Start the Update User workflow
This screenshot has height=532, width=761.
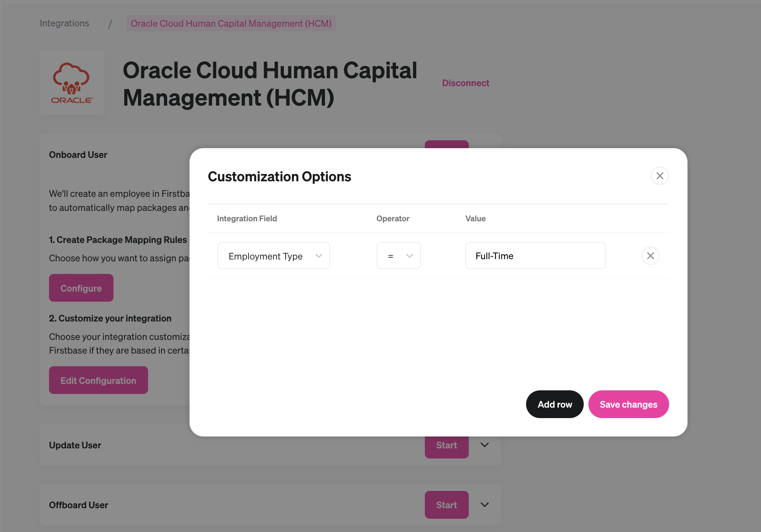[x=447, y=445]
